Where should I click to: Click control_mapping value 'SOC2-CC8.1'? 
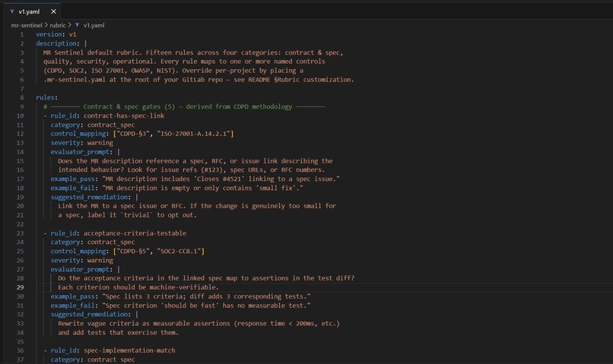tap(179, 251)
